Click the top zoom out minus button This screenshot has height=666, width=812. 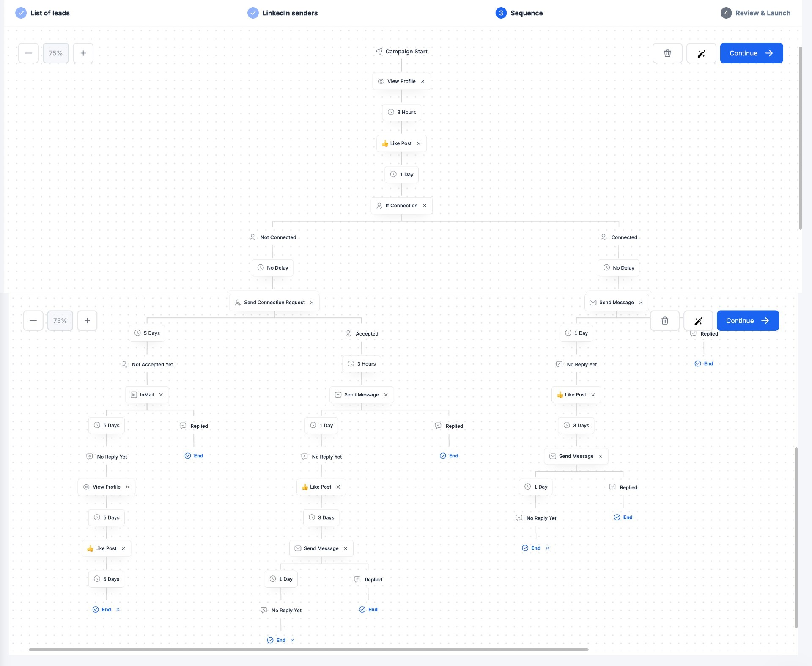pos(28,53)
